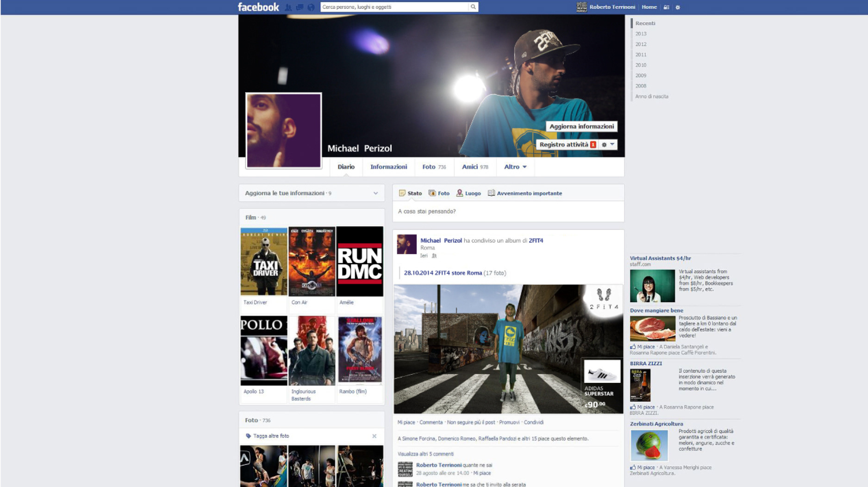Click the search magnifier button
The width and height of the screenshot is (868, 487).
[473, 7]
